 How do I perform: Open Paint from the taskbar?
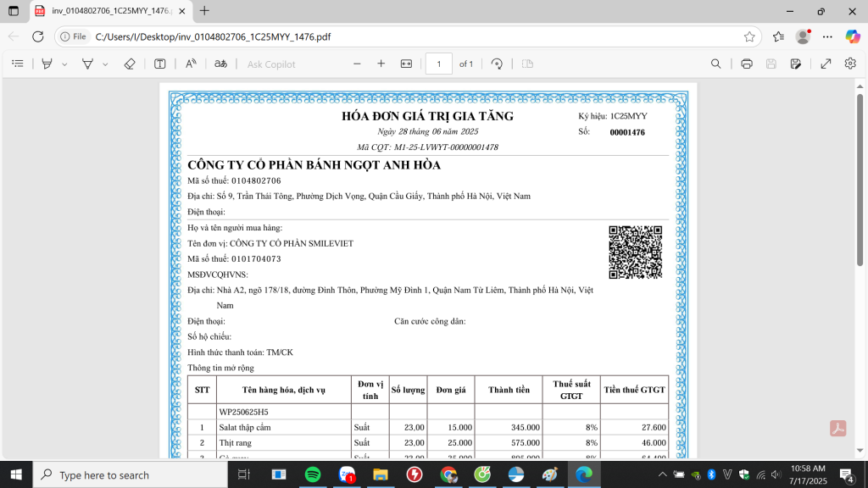[549, 474]
